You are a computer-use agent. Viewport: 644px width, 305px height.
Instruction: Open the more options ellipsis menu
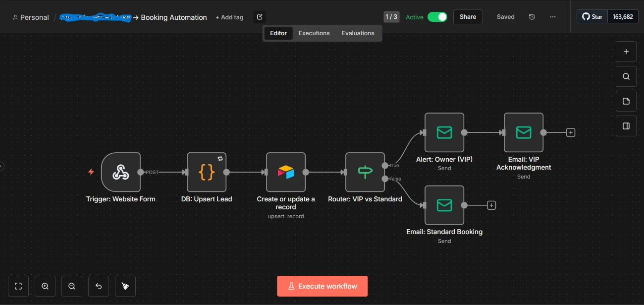[x=552, y=16]
